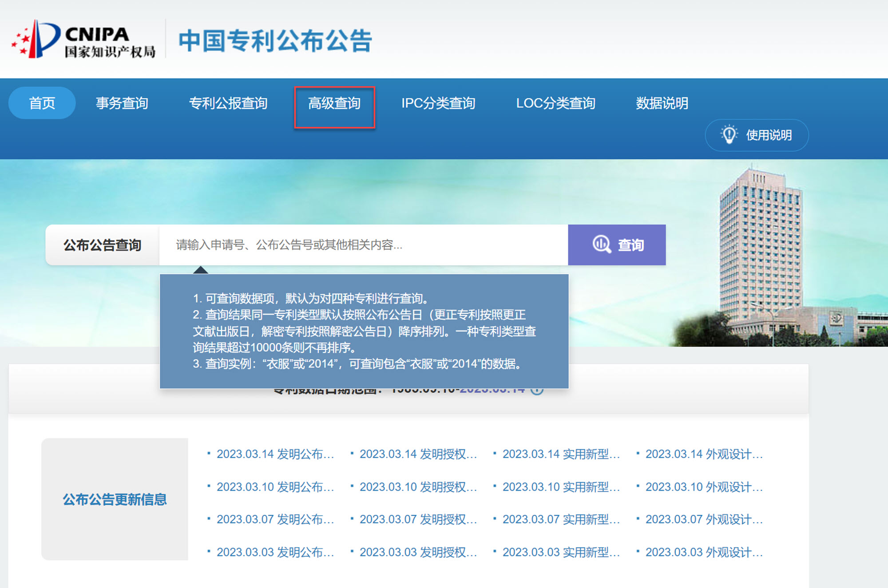
Task: Open 2023.03.03 发明公布 link
Action: coord(275,552)
